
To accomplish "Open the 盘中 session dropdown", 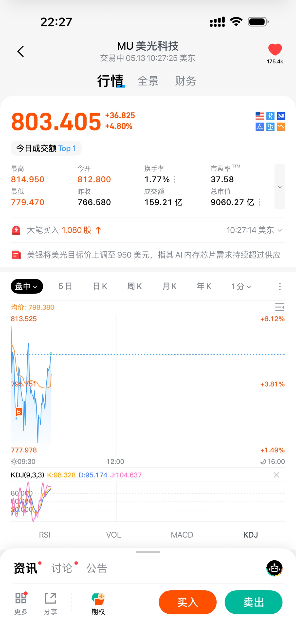I will point(27,286).
